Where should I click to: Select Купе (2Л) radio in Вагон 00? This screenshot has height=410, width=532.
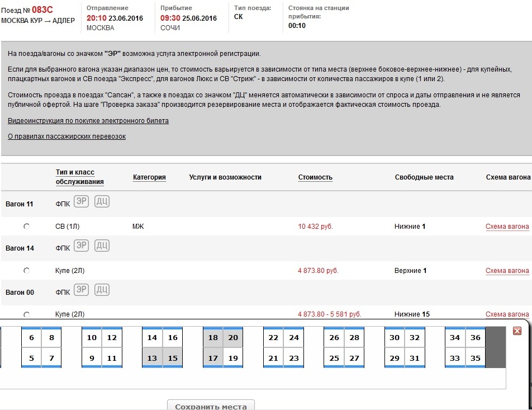tap(26, 314)
